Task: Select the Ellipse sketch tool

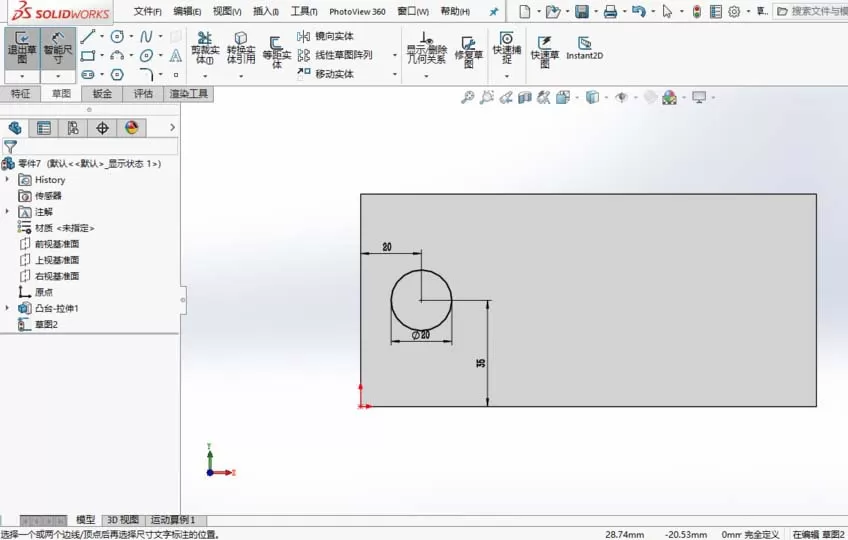Action: [146, 56]
